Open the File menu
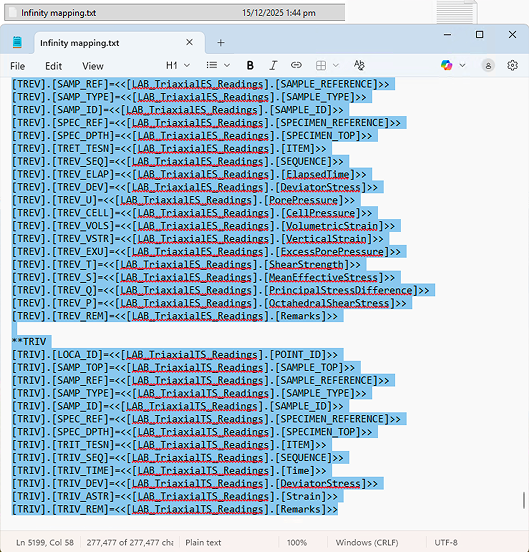The width and height of the screenshot is (529, 552). [18, 66]
